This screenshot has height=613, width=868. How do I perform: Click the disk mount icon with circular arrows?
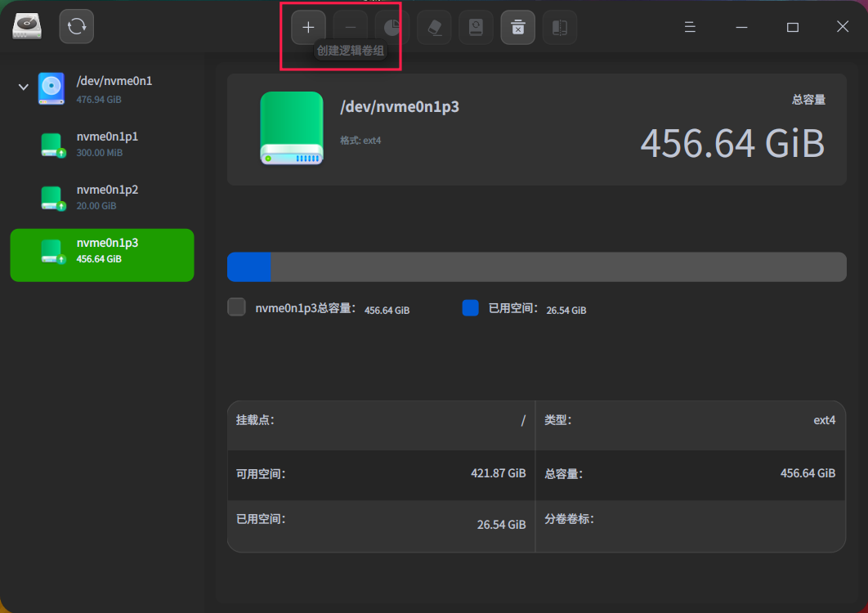(x=476, y=27)
